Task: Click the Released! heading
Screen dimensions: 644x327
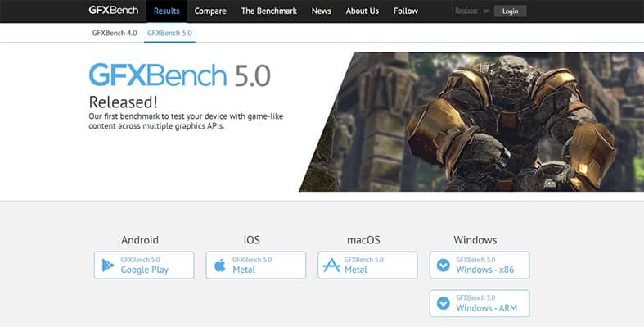Action: [124, 102]
